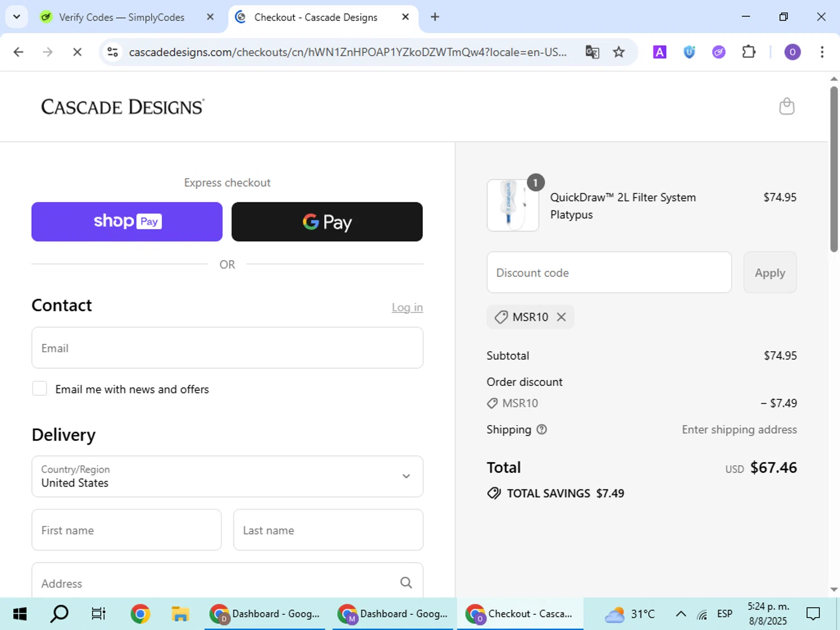This screenshot has width=840, height=630.
Task: Click the ESP language indicator
Action: (x=725, y=614)
